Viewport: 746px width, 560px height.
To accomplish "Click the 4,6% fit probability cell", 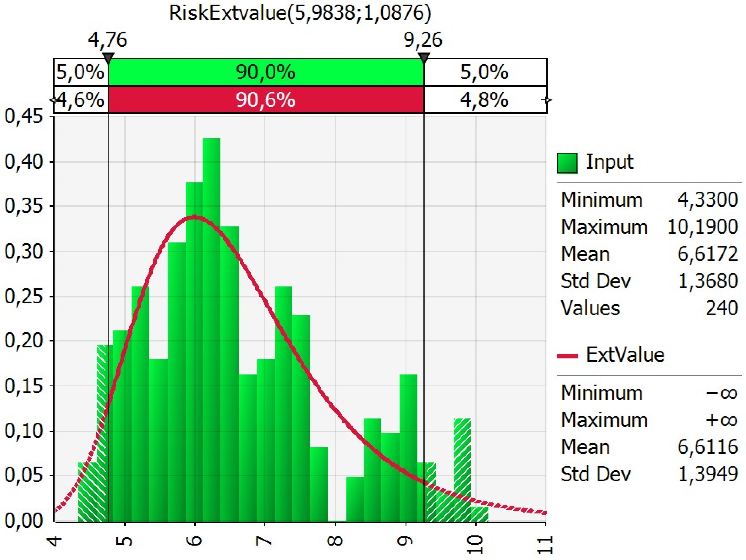I will coord(81,100).
